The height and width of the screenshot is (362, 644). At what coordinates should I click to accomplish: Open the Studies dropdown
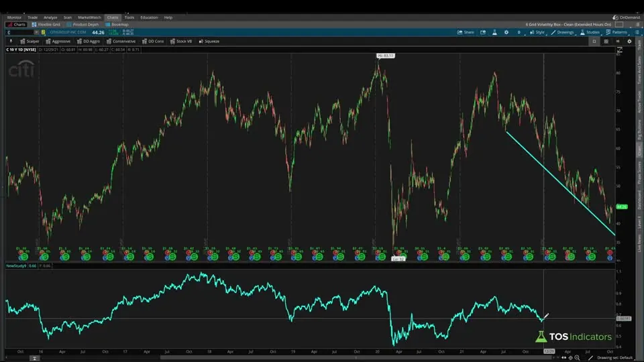pos(590,32)
